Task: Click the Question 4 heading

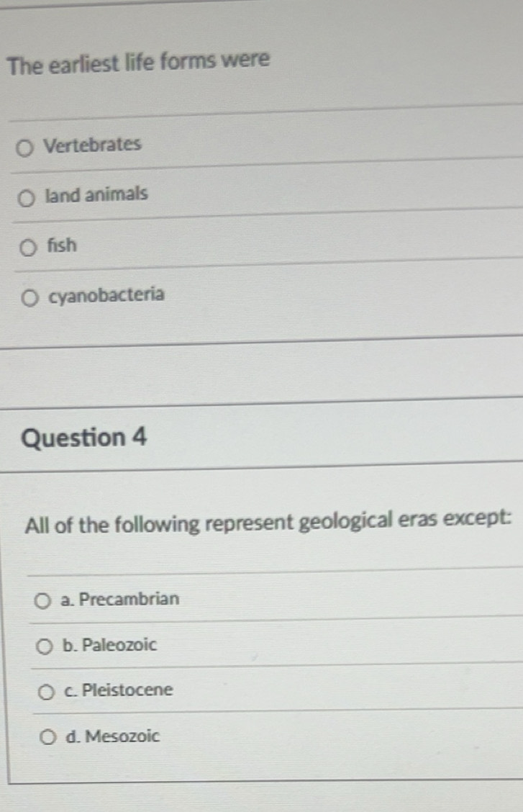Action: pyautogui.click(x=85, y=438)
